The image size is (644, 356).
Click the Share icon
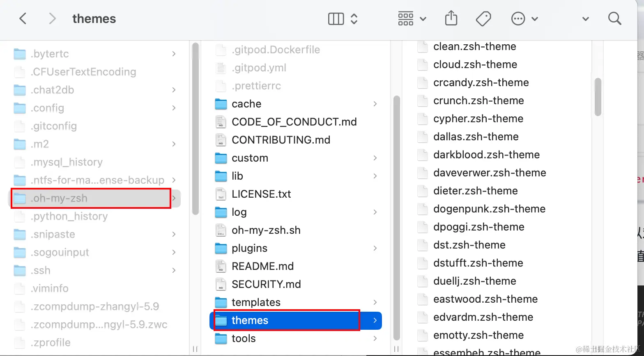451,18
